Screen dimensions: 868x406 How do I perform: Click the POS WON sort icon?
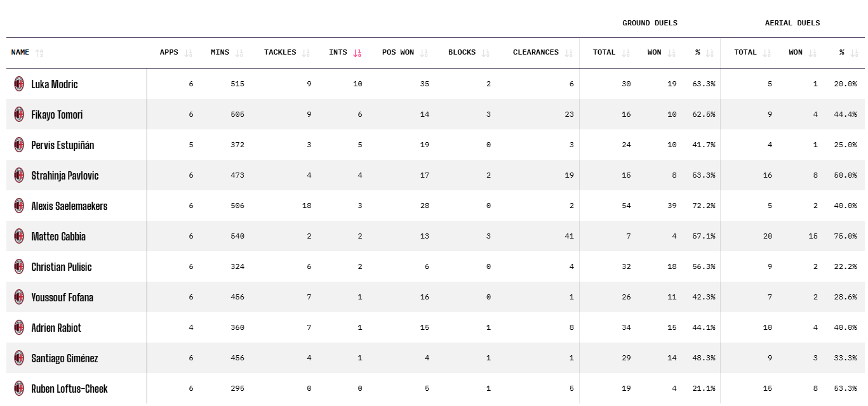coord(424,53)
